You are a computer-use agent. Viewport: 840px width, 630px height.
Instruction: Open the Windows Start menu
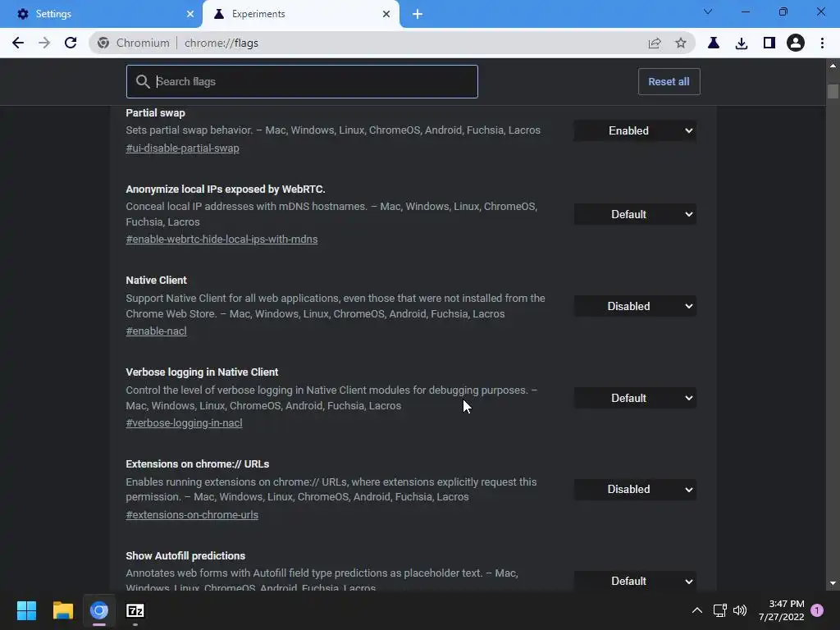point(26,610)
